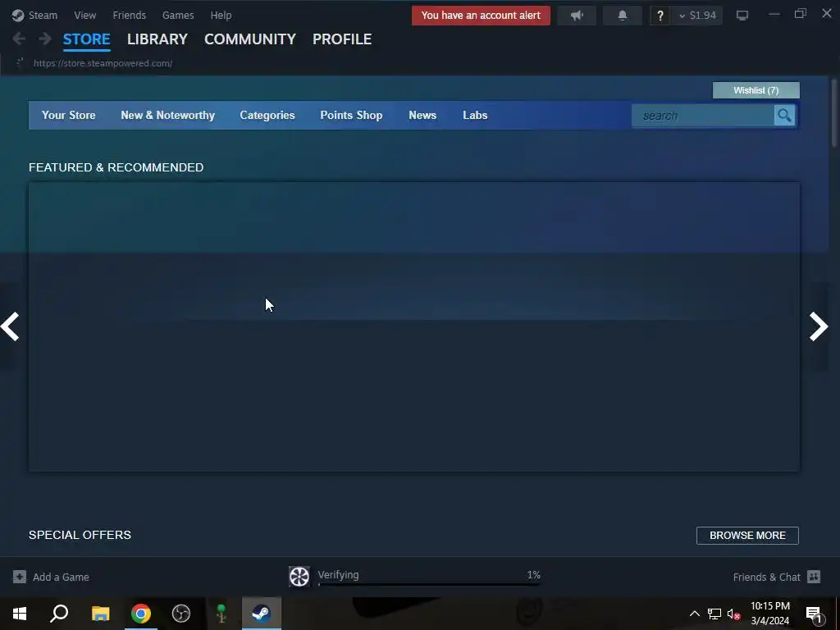Open the New & Noteworthy dropdown
Screen dimensions: 840x630
(167, 115)
